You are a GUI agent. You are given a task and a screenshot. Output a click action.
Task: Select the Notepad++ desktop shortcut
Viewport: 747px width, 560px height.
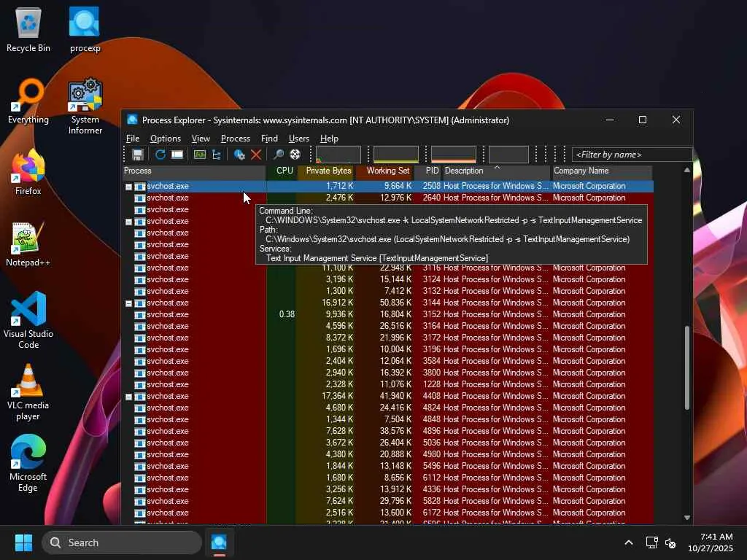tap(28, 244)
